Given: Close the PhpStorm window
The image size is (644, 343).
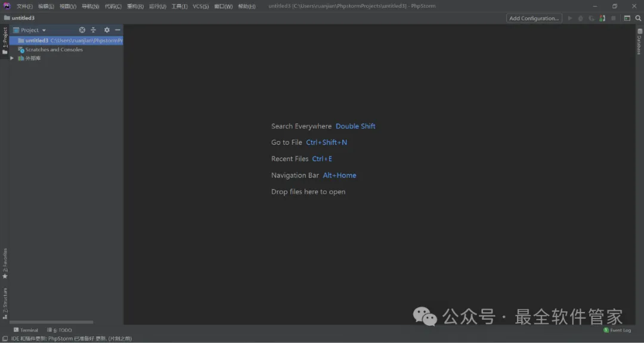Looking at the screenshot, I should point(634,6).
